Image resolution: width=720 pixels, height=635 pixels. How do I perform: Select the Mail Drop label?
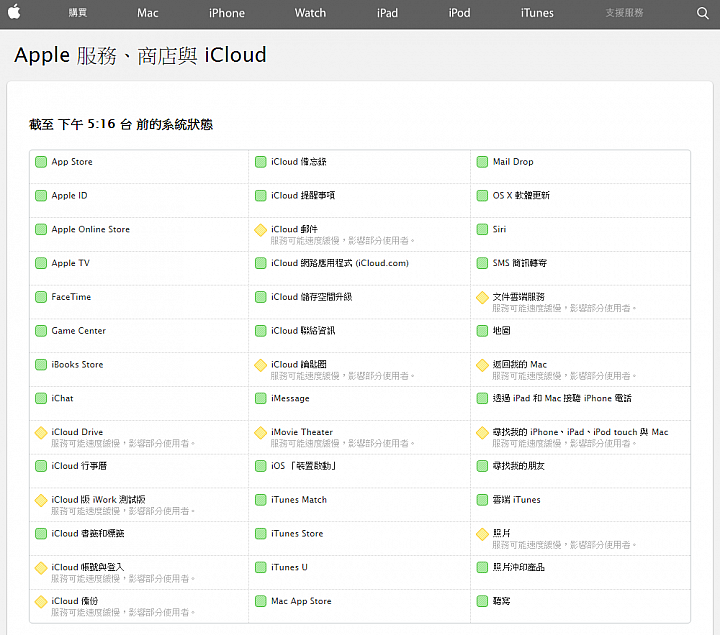tap(513, 162)
